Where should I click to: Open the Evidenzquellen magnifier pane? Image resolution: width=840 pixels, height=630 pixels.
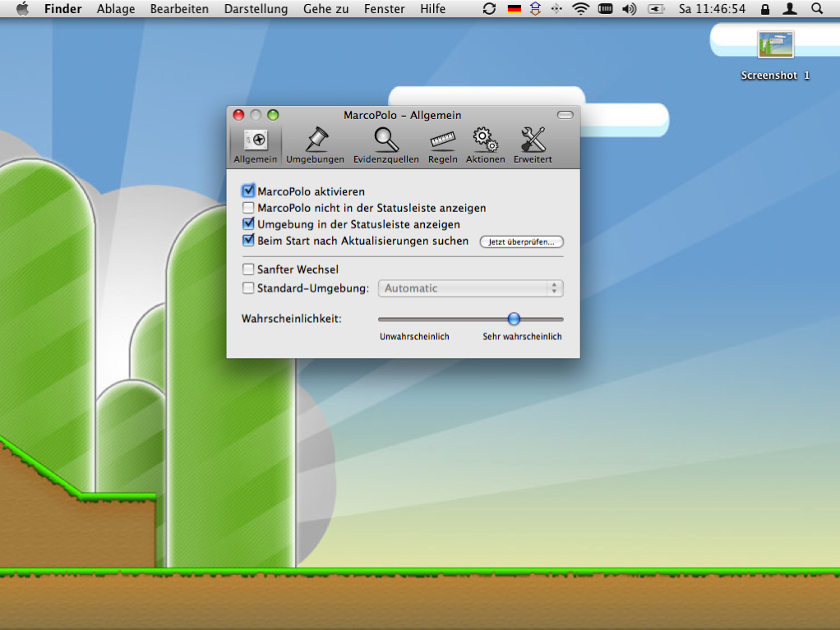(x=385, y=145)
